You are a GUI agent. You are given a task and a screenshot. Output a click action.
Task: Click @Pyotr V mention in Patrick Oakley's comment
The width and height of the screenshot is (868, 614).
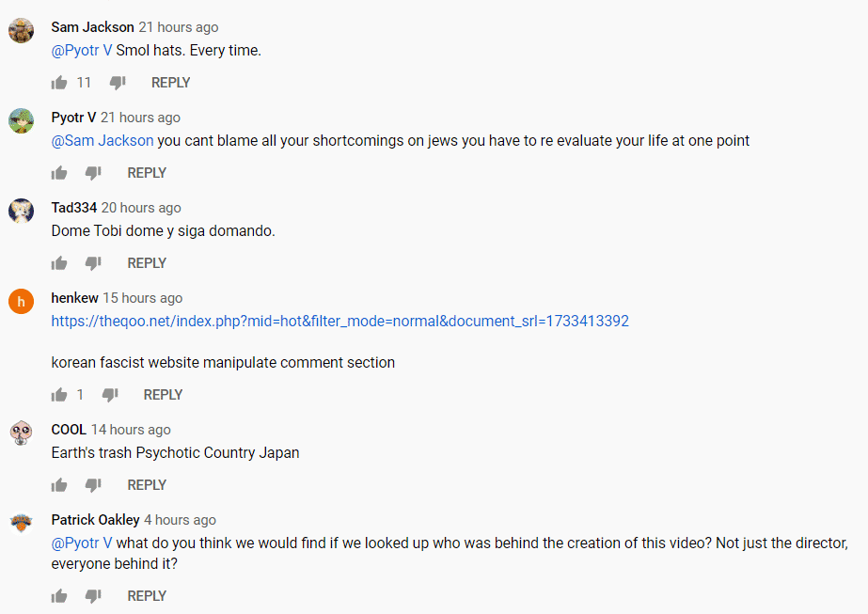coord(82,543)
